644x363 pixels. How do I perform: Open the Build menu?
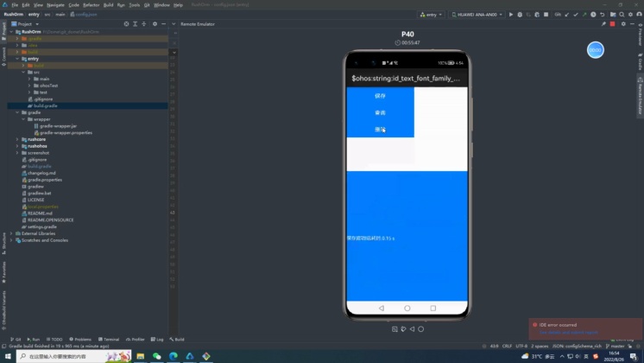tap(108, 4)
